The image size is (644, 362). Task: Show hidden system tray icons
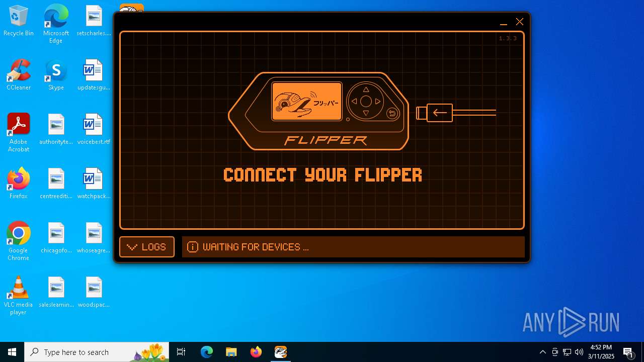tap(542, 352)
